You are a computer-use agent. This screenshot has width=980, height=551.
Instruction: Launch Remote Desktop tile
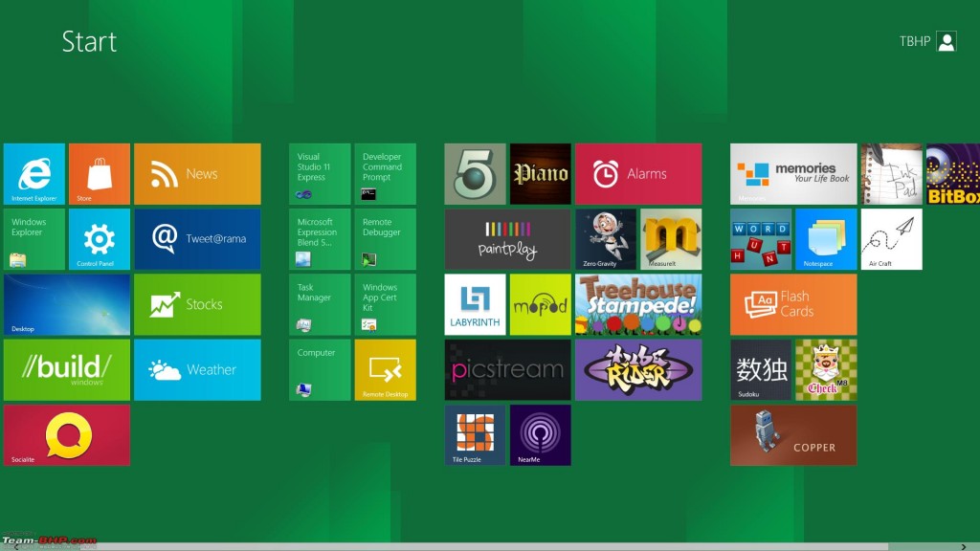tap(385, 370)
